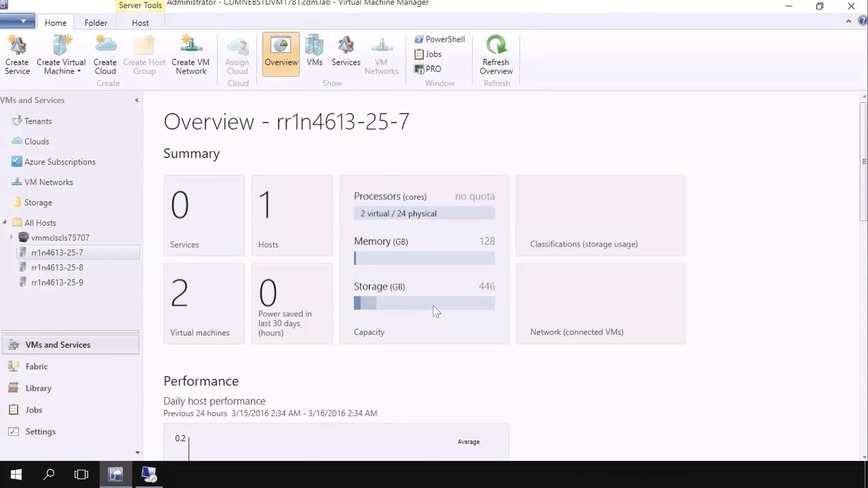This screenshot has width=868, height=488.
Task: Open Task View on the taskbar
Action: [81, 474]
